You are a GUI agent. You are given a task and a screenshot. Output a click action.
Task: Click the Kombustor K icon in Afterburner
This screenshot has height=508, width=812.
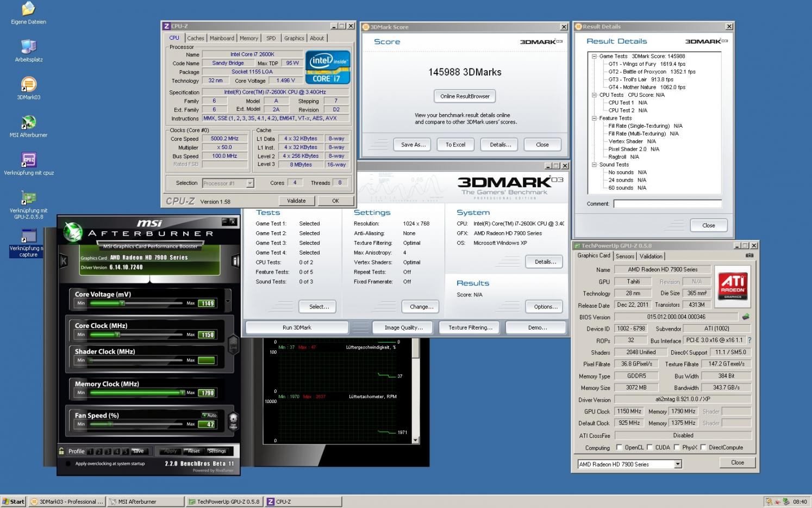click(64, 261)
